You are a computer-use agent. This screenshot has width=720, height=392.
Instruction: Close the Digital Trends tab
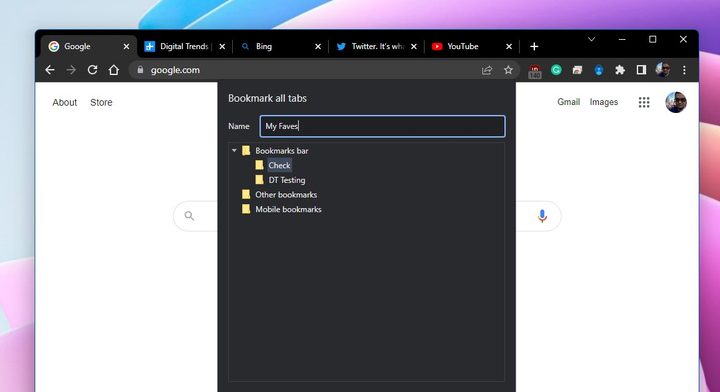[x=222, y=46]
